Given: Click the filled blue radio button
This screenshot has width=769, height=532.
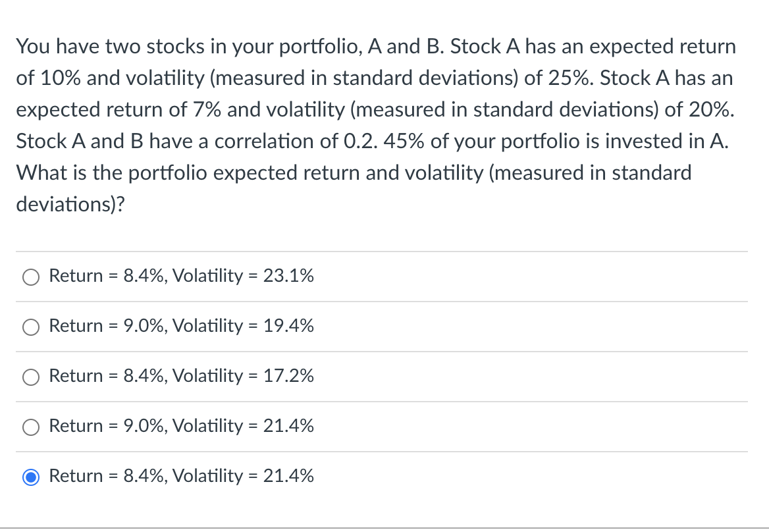Looking at the screenshot, I should 30,477.
